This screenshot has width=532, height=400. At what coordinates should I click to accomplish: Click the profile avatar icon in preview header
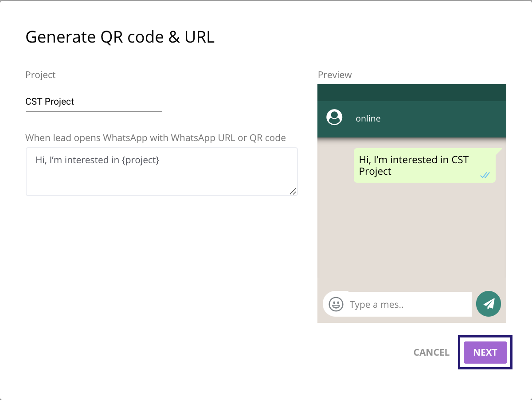click(x=334, y=118)
